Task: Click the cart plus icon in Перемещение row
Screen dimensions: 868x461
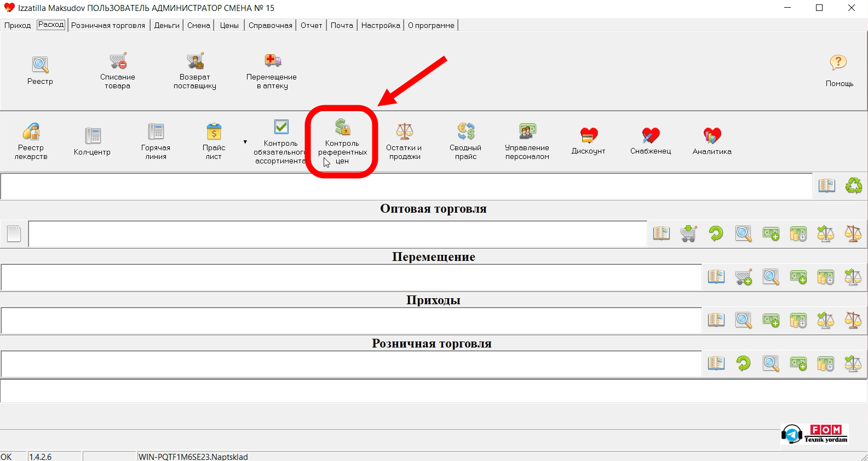Action: 744,277
